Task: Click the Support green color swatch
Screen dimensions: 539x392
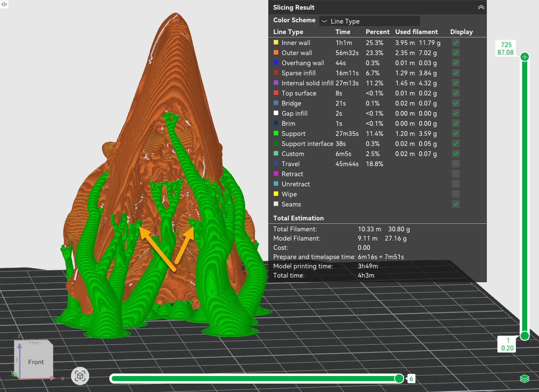Action: tap(276, 133)
